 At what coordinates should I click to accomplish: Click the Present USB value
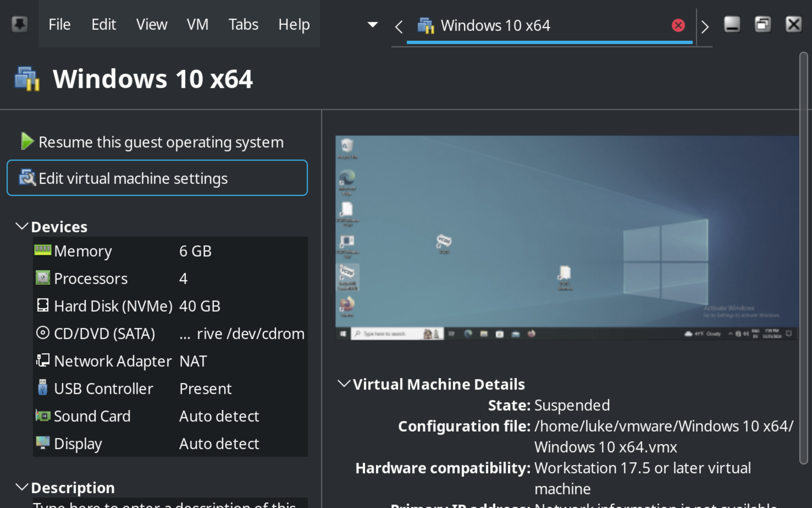205,389
